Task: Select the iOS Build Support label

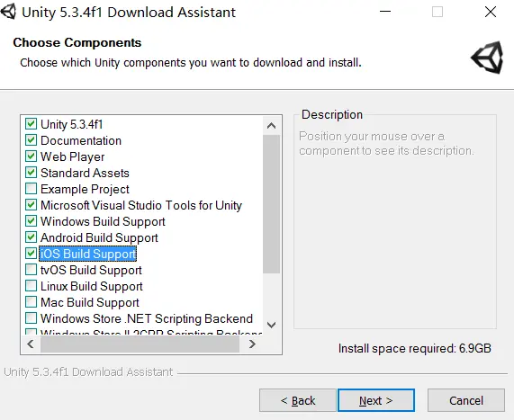Action: click(x=88, y=254)
